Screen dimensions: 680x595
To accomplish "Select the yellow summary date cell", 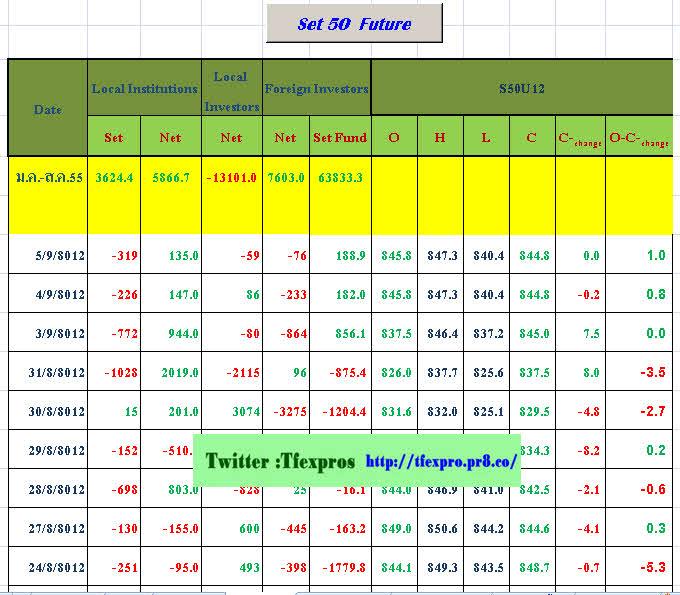I will tap(47, 177).
